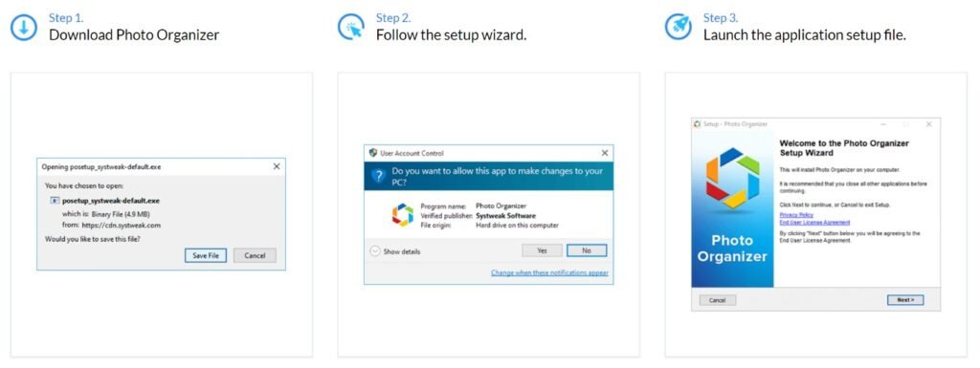Click the Step 3 rocket launch icon
Image resolution: width=980 pixels, height=368 pixels.
pyautogui.click(x=679, y=28)
